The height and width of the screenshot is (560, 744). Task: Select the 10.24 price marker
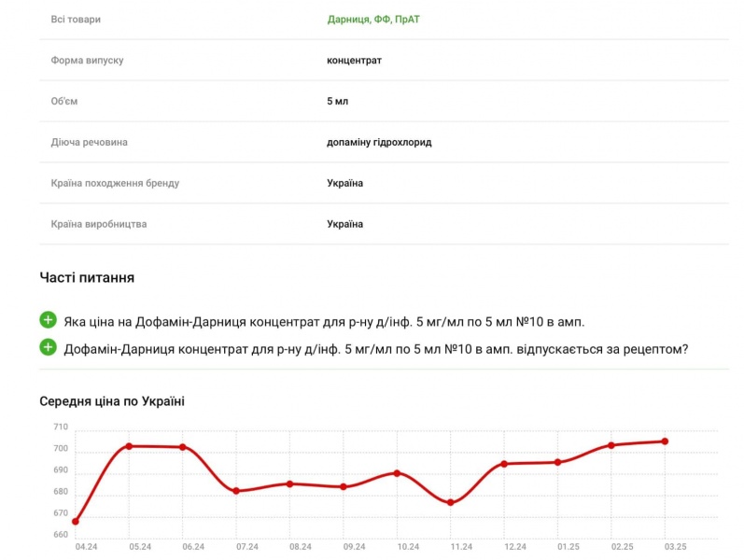[397, 473]
